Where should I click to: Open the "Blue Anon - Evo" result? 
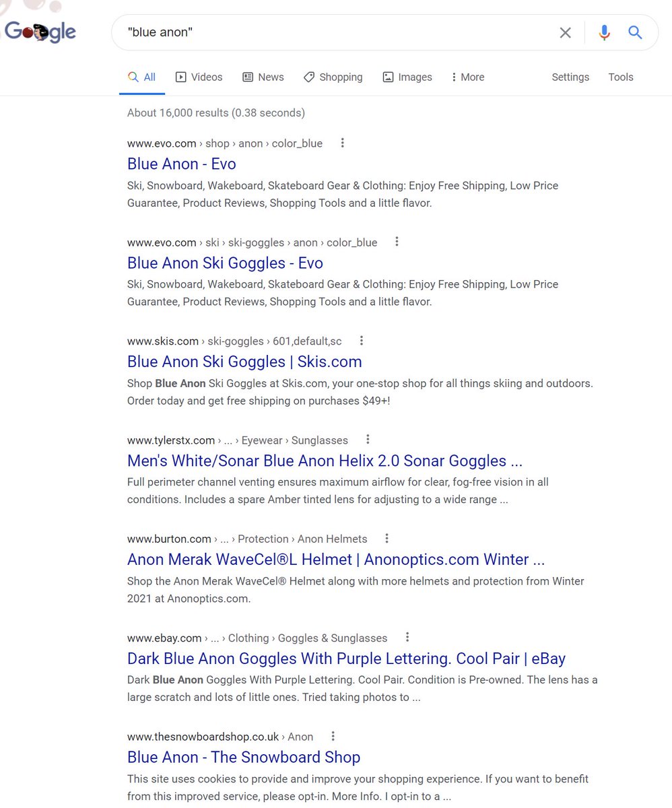point(181,164)
